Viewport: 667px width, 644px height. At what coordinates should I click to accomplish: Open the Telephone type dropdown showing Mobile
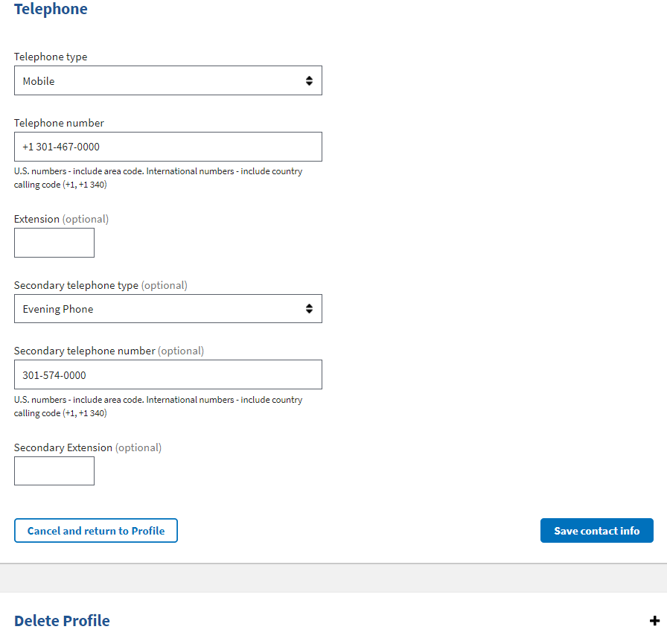167,81
